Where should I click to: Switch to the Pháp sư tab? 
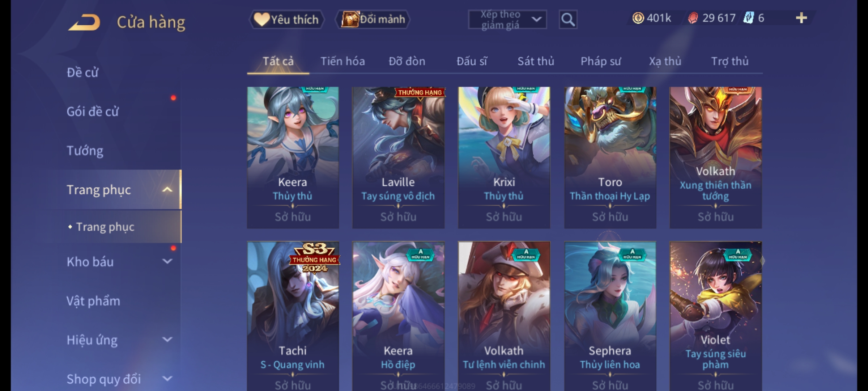point(601,61)
